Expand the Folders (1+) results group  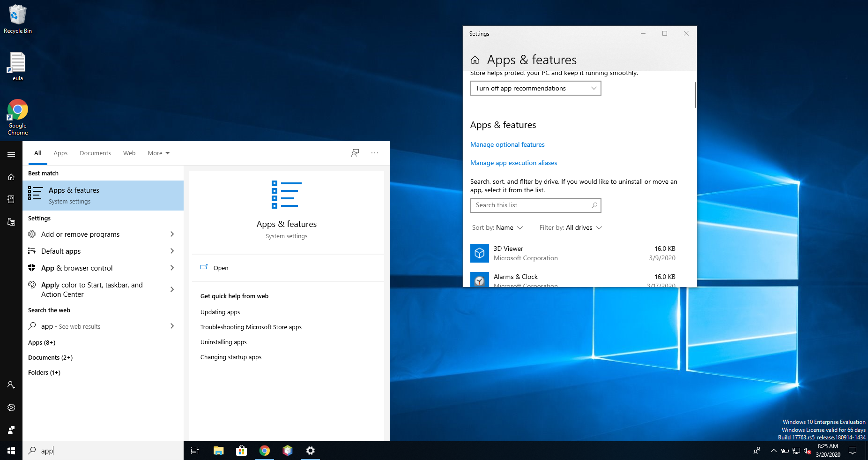44,372
